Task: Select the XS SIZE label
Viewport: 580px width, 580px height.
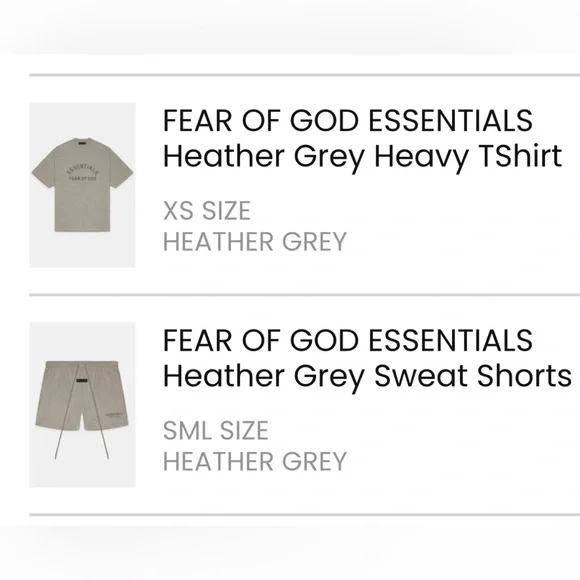Action: click(x=207, y=211)
